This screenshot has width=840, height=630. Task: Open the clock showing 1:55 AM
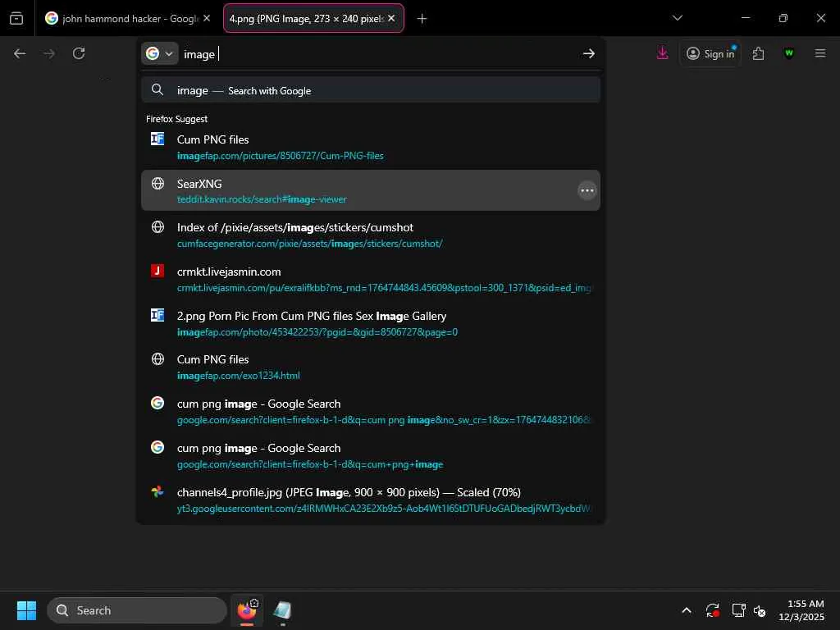(x=801, y=610)
